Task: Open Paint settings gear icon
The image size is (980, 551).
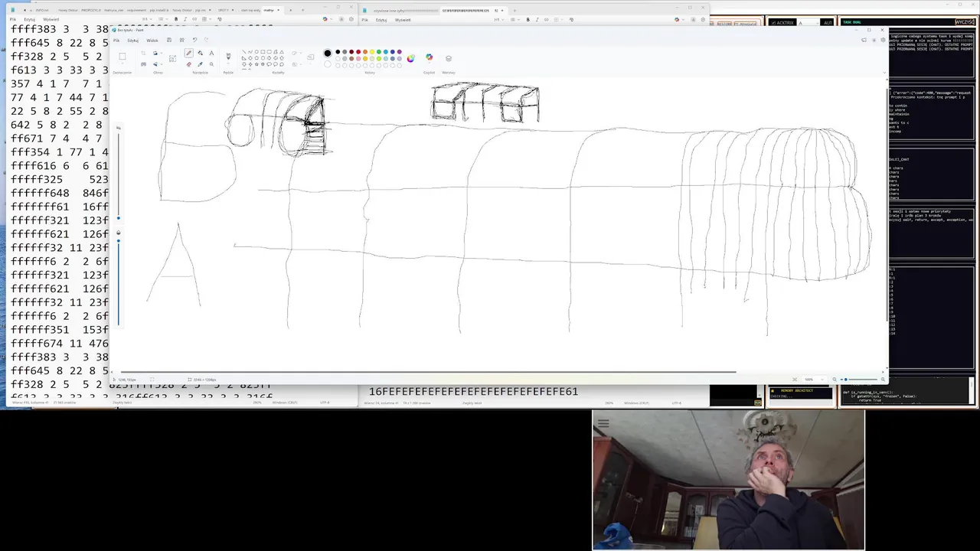Action: coord(882,39)
